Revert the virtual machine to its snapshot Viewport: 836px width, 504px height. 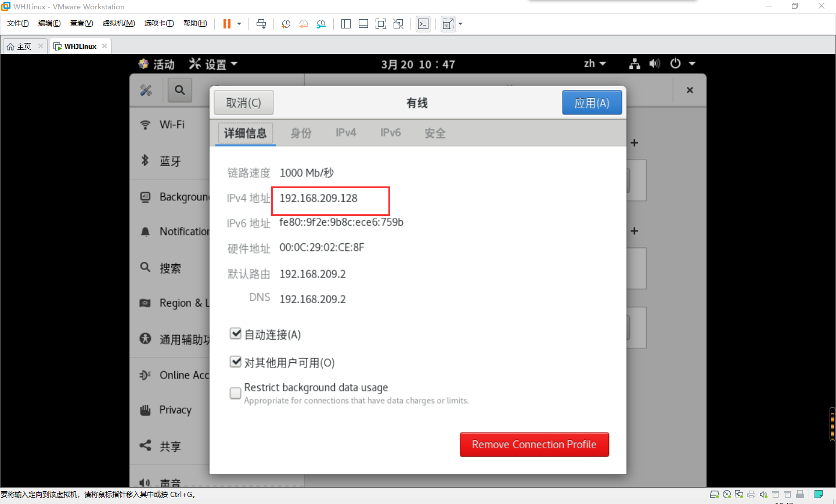pyautogui.click(x=303, y=23)
